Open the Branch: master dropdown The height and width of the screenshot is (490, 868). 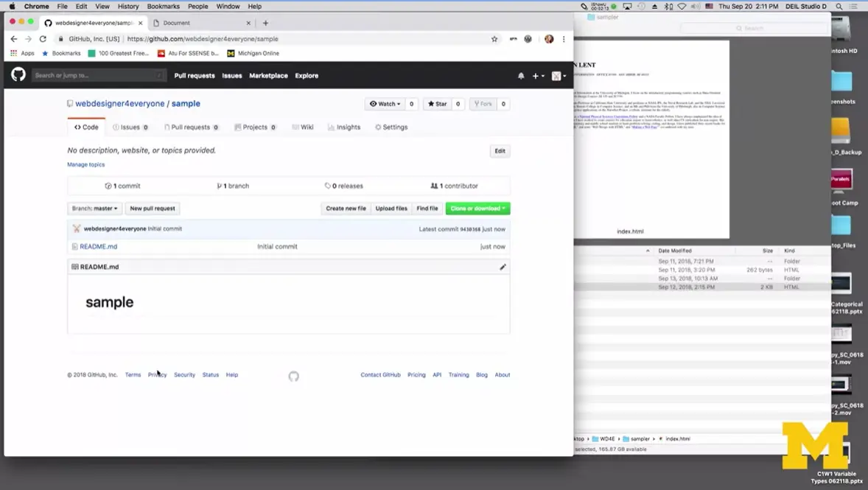click(x=94, y=208)
